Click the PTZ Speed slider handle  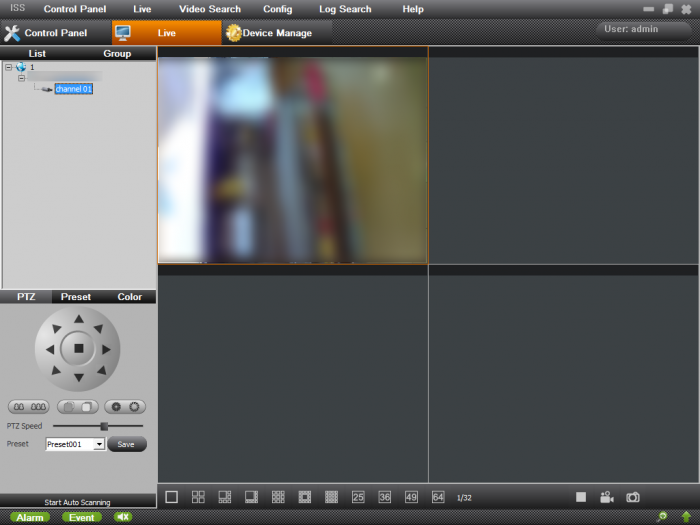[x=104, y=426]
